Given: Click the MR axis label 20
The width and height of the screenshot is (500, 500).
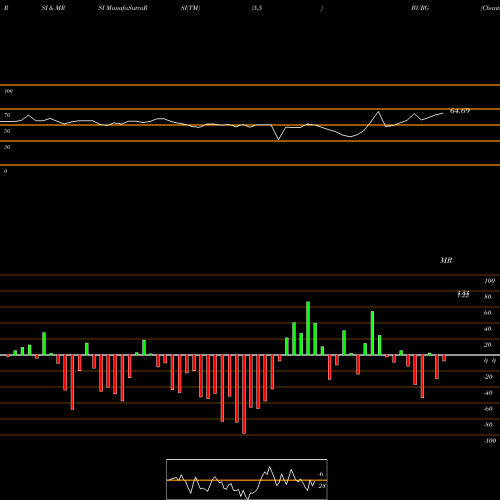Looking at the screenshot, I should tap(488, 345).
